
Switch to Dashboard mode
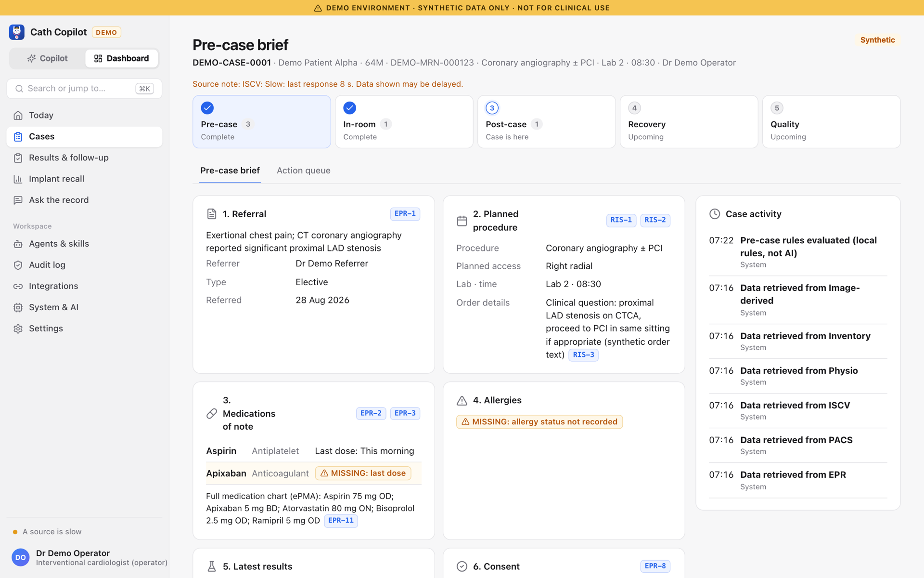(x=122, y=58)
